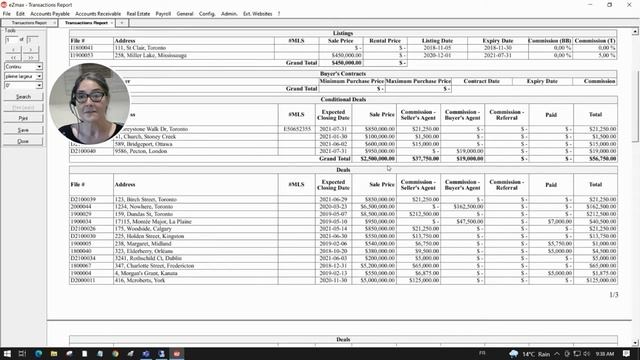This screenshot has height=360, width=640.
Task: Click the 225, Holden Street, Kingston address
Action: tap(149, 236)
